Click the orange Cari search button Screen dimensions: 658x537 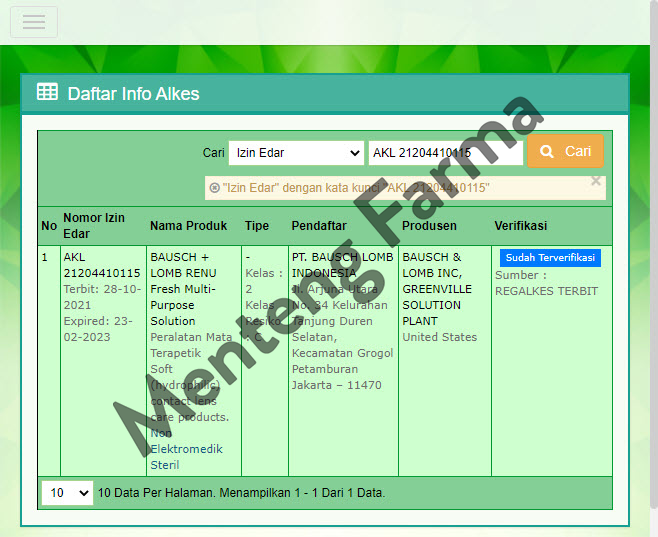tap(565, 151)
